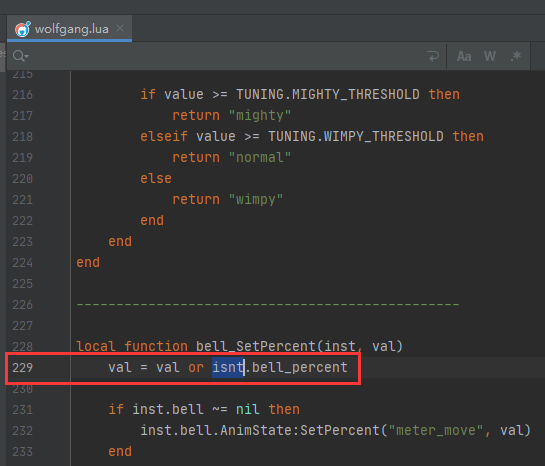Enable Regex (.*) search option
This screenshot has width=545, height=466.
pos(516,56)
